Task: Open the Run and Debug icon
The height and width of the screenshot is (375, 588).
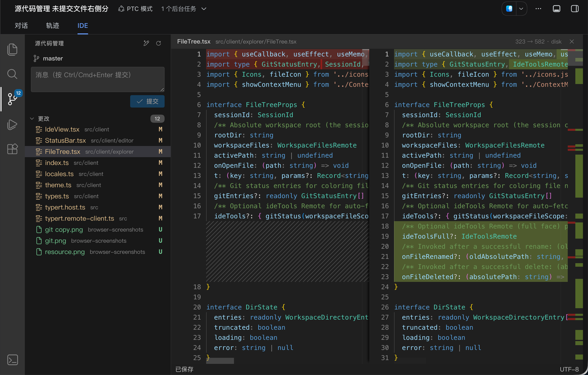Action: click(12, 124)
